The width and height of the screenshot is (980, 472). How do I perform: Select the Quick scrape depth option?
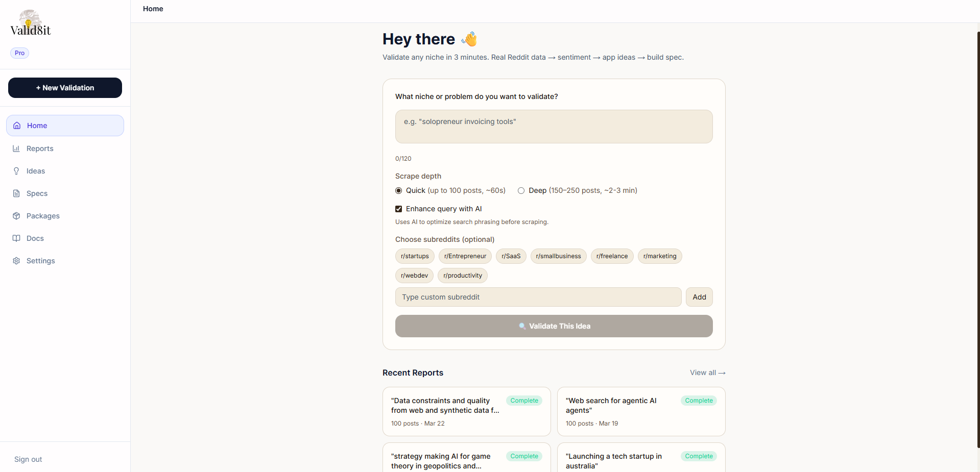pos(399,190)
